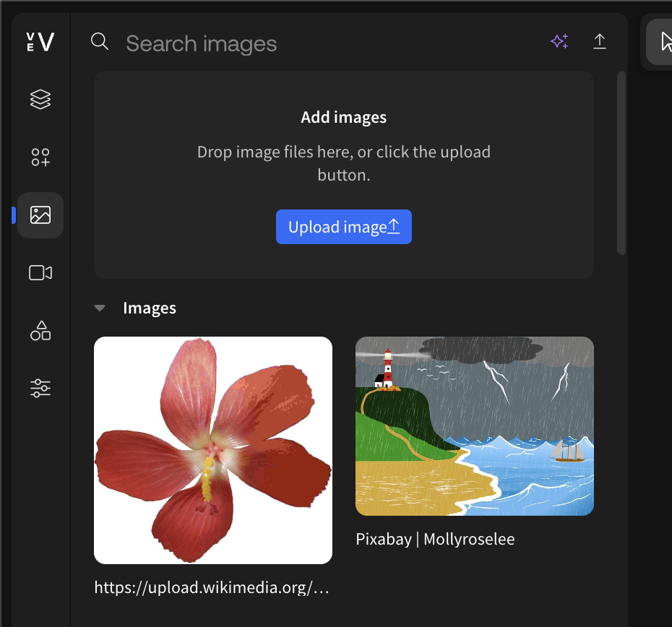Viewport: 672px width, 627px height.
Task: Click the Pixabay | Mollyroselee credit text
Action: [x=435, y=538]
